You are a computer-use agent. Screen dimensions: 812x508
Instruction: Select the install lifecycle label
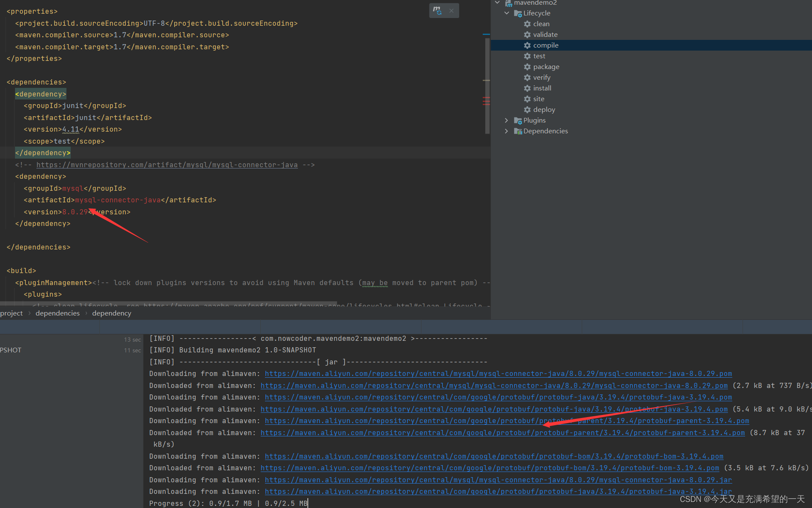[542, 88]
